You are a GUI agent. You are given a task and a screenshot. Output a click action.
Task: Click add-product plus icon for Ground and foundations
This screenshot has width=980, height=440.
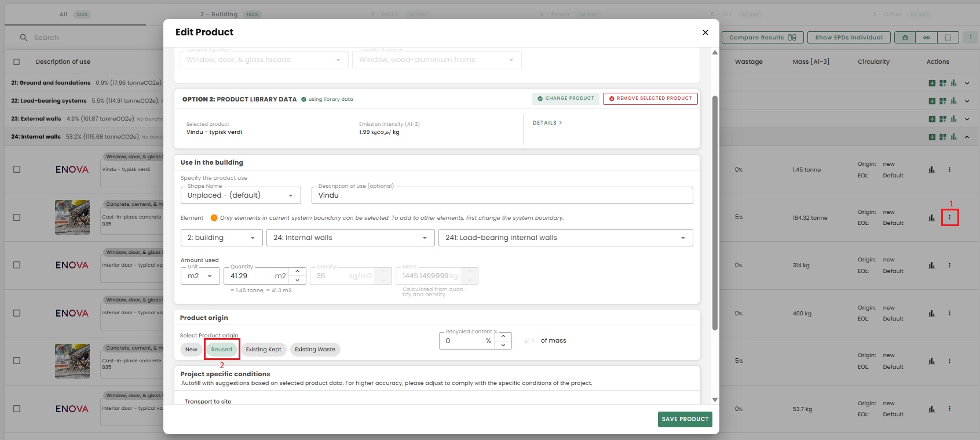(x=932, y=83)
